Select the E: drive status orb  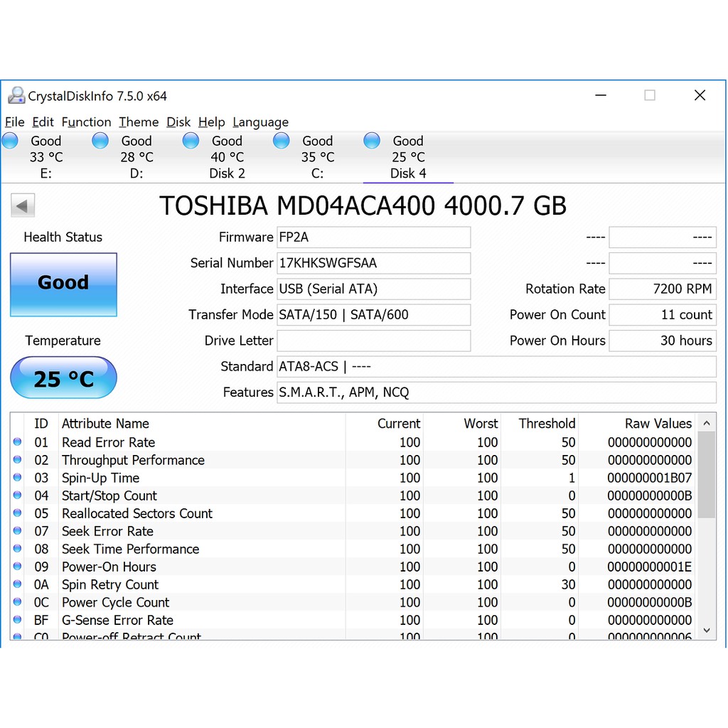10,141
